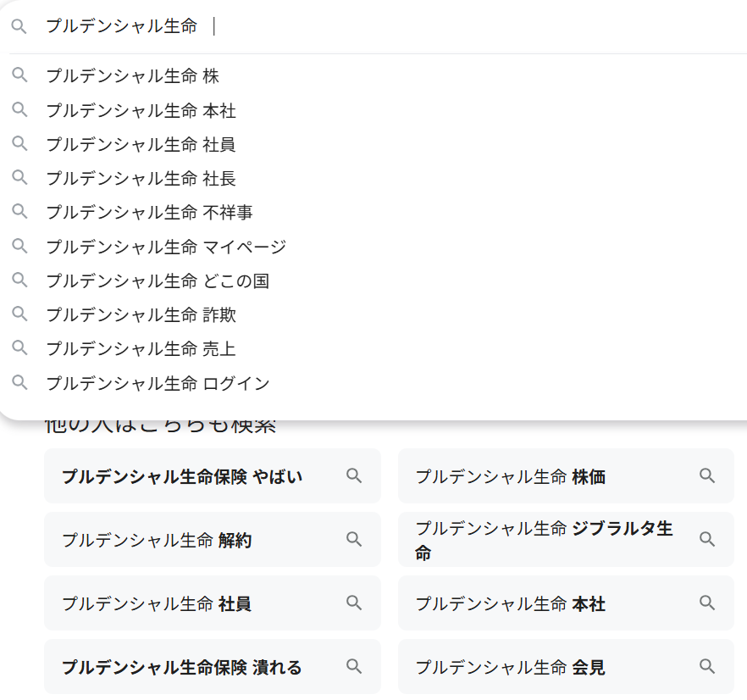Pick the プルデンシャル生命 社長 suggestion
The image size is (747, 700).
141,178
